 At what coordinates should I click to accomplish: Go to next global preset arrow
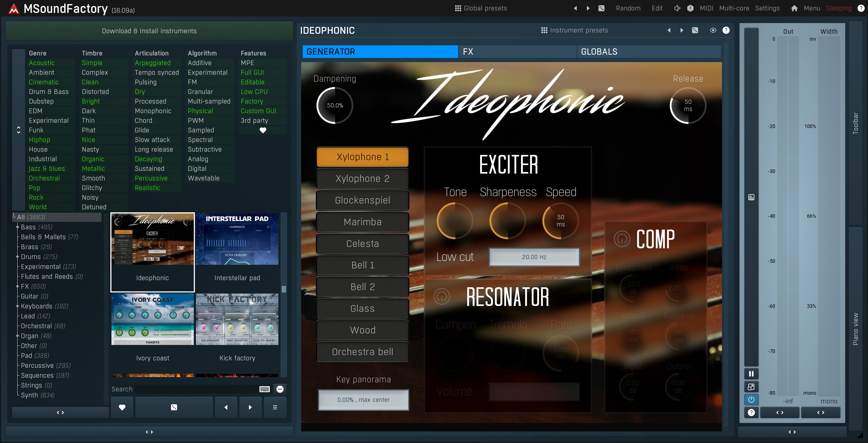pyautogui.click(x=588, y=8)
